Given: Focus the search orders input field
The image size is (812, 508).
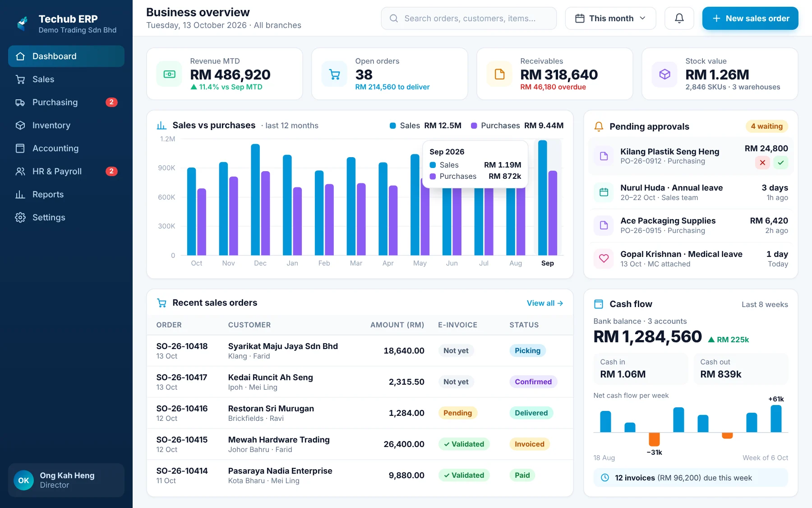Looking at the screenshot, I should coord(469,19).
